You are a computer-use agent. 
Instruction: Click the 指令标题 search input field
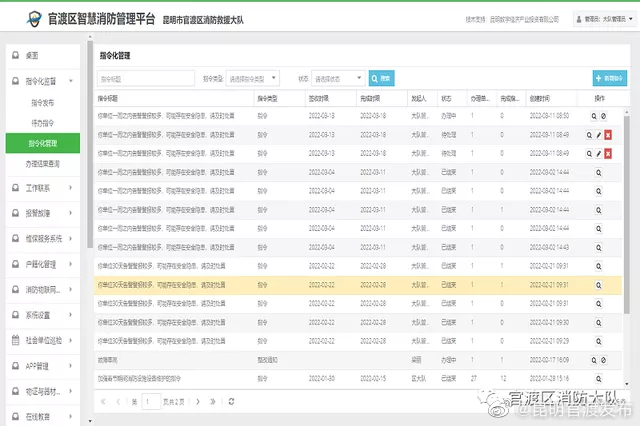(146, 78)
